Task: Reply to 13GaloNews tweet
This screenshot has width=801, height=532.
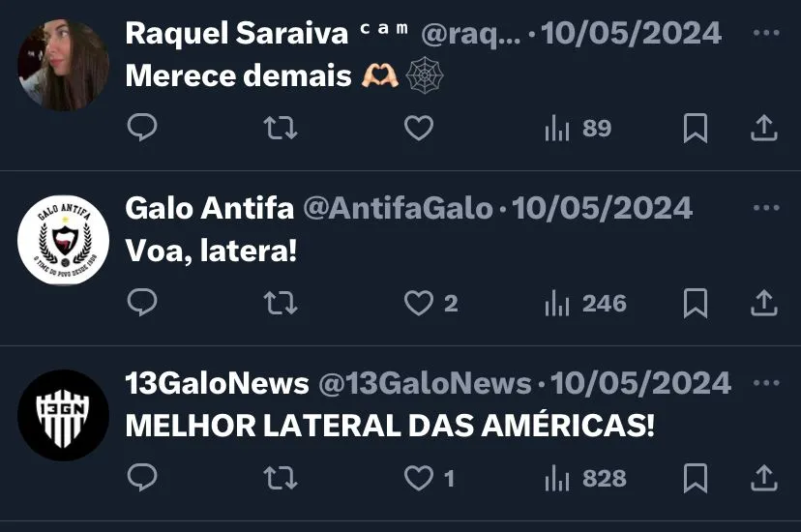Action: [142, 478]
